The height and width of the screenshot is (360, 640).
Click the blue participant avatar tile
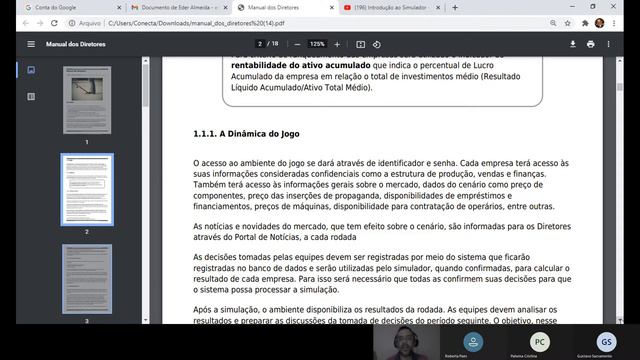(473, 342)
